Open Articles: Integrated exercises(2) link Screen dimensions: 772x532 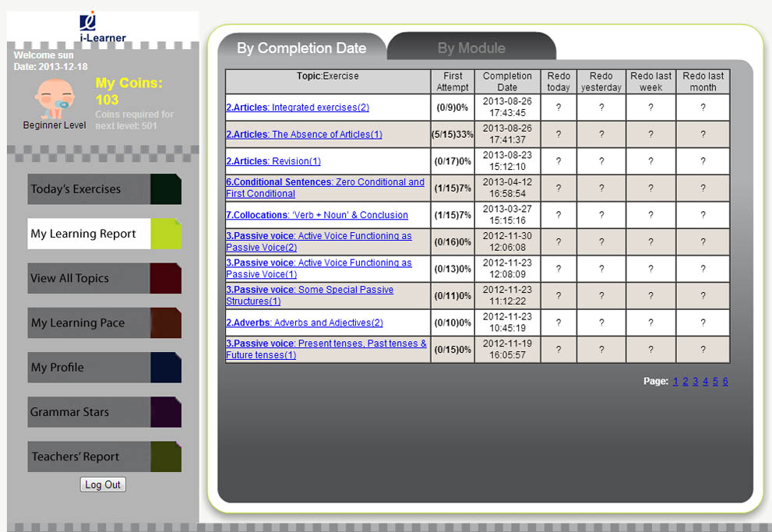coord(298,107)
